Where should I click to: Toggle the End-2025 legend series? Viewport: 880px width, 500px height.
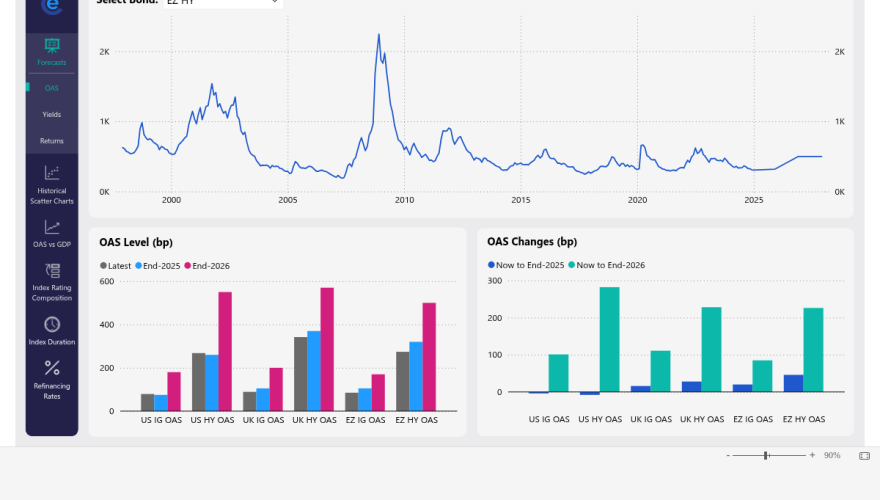(158, 265)
